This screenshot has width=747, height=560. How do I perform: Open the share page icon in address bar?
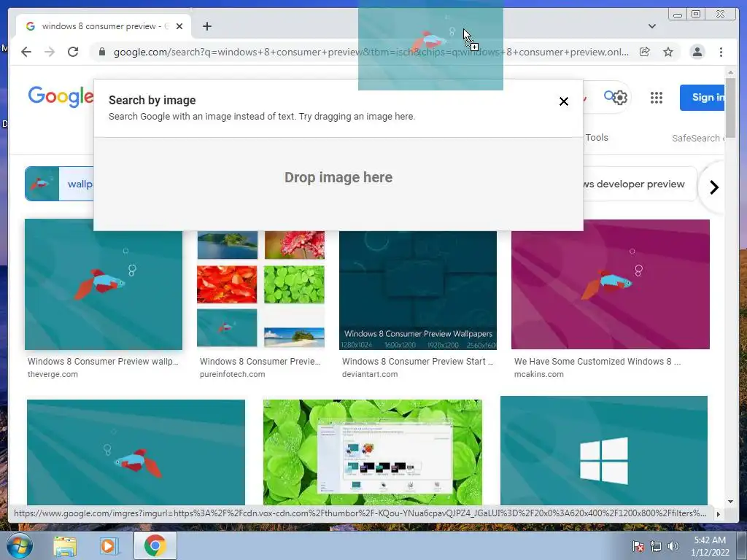coord(645,52)
